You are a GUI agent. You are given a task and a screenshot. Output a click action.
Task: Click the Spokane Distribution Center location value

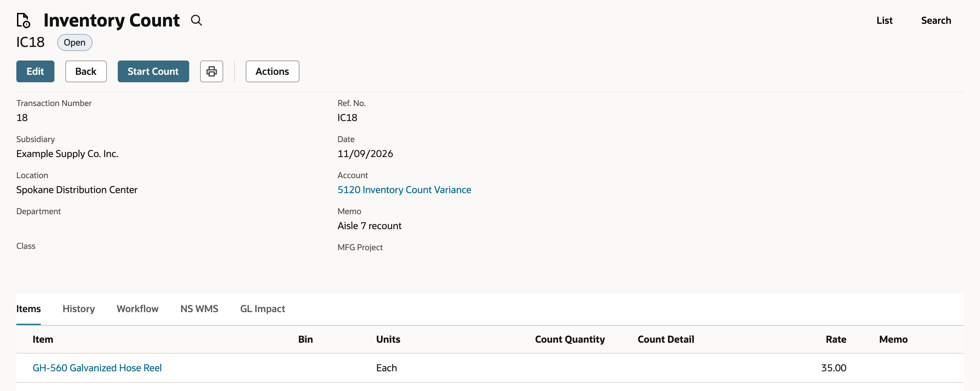(x=77, y=190)
